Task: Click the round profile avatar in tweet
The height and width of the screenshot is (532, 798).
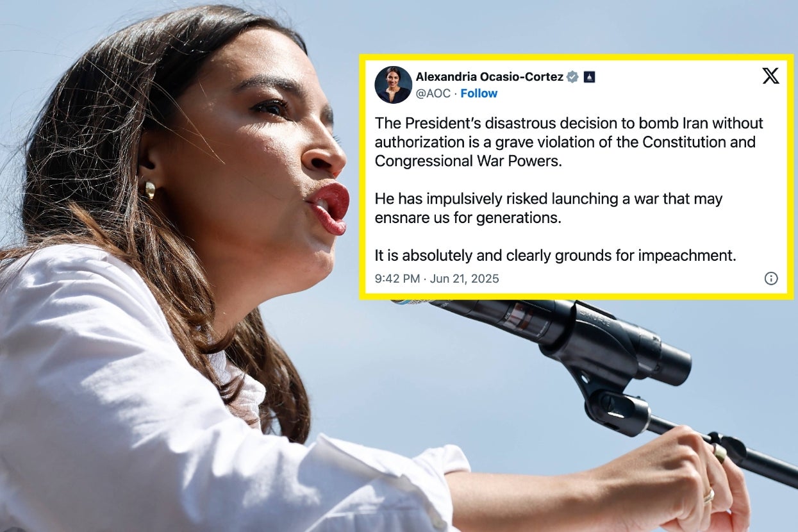Action: pos(393,85)
